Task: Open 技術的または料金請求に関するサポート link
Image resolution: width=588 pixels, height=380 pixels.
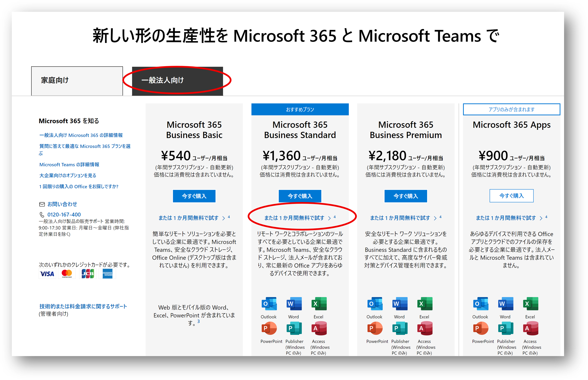Action: tap(83, 306)
